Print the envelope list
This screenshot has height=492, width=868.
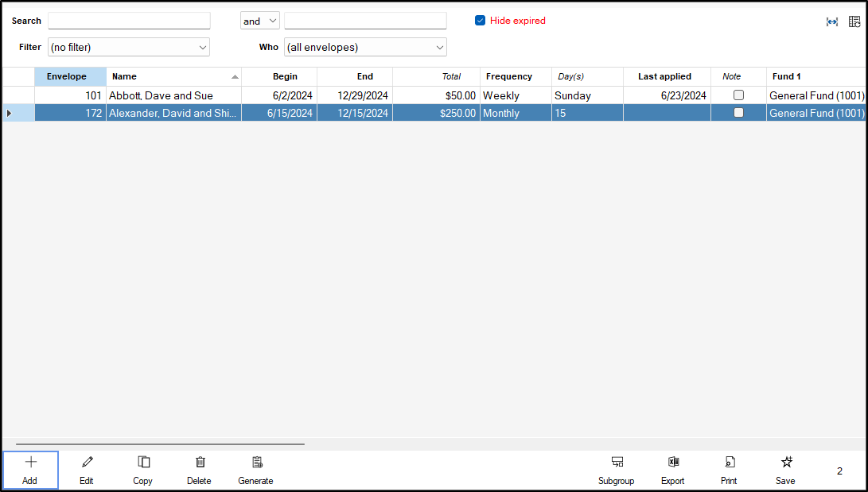coord(729,463)
